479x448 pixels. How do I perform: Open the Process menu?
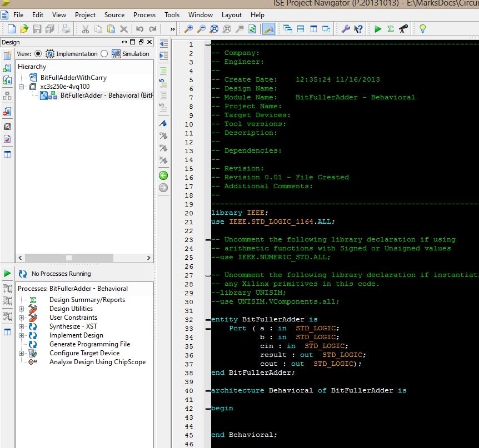[x=144, y=15]
